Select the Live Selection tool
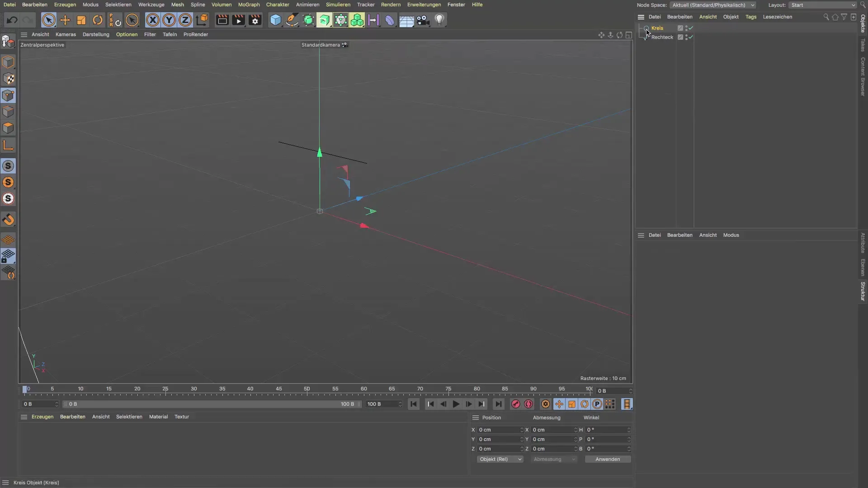The width and height of the screenshot is (868, 488). [49, 20]
